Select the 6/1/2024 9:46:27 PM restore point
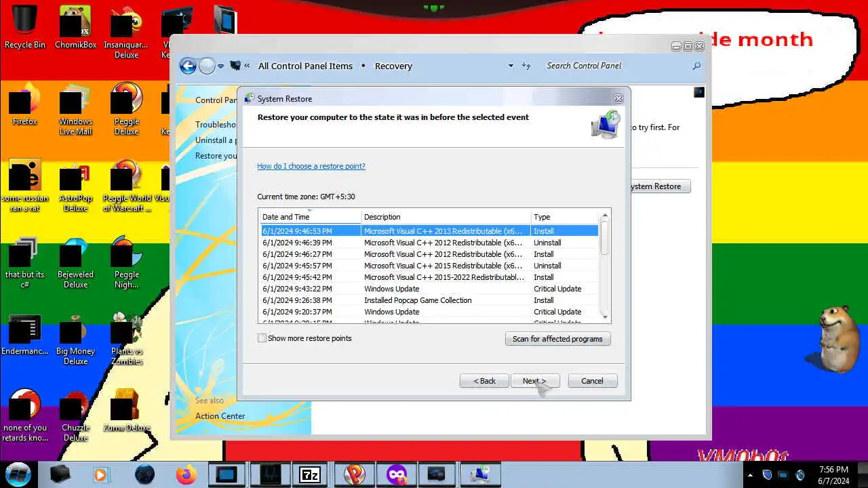 429,254
